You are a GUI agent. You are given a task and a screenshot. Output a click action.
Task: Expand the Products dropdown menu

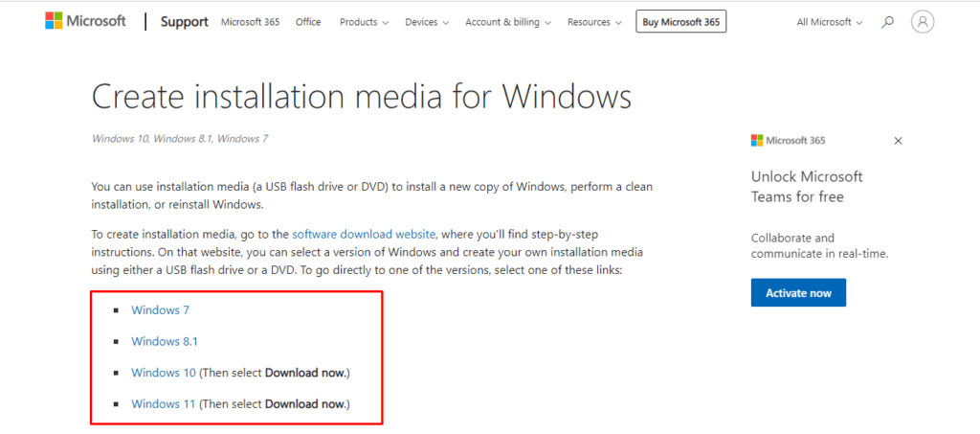tap(364, 22)
